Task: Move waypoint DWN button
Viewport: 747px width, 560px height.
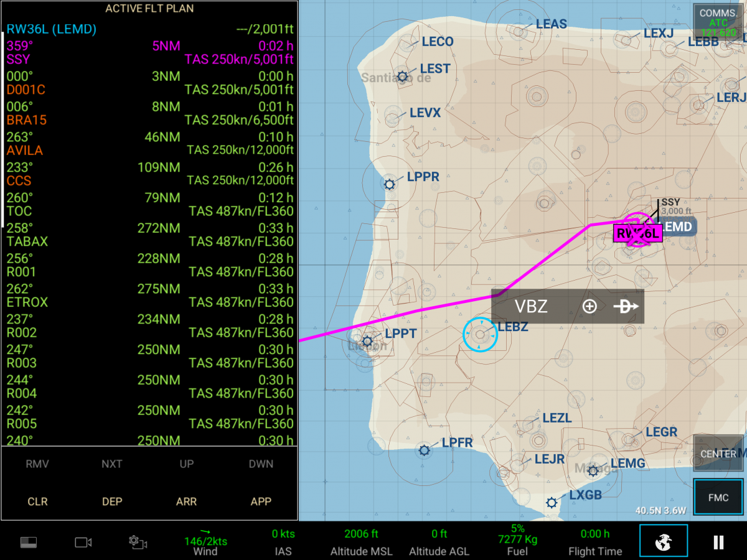Action: [x=261, y=464]
